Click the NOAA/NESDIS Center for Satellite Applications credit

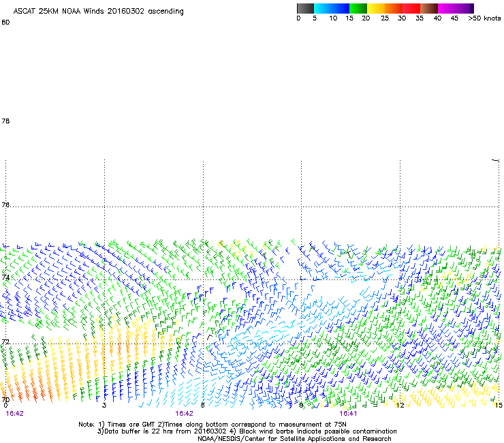coord(294,439)
